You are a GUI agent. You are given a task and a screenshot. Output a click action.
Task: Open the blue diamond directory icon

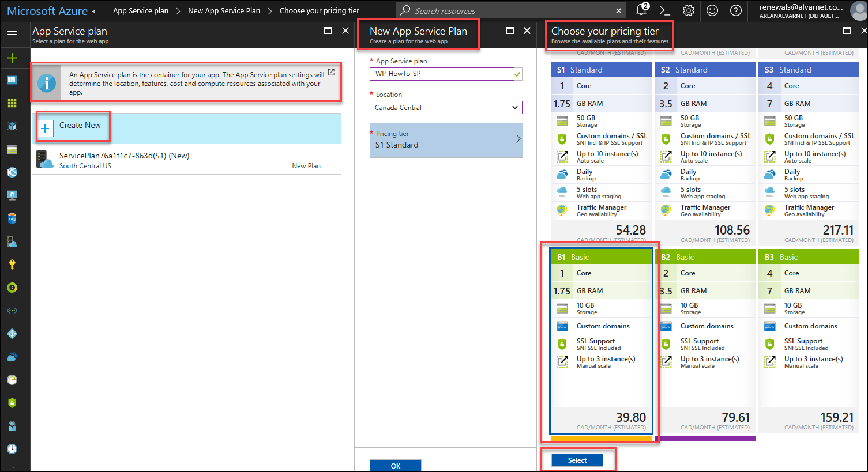click(x=12, y=334)
